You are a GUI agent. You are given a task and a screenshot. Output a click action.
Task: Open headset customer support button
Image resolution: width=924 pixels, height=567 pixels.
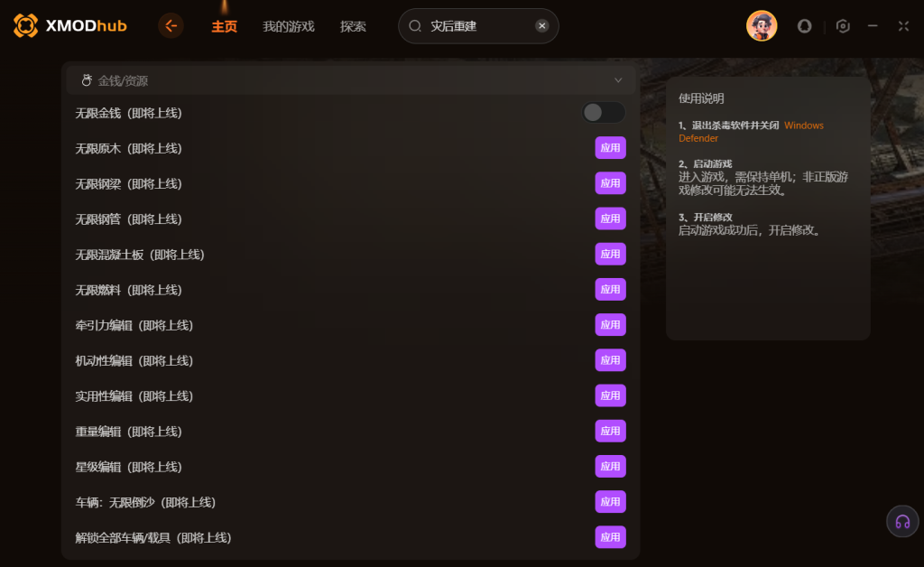[x=902, y=522]
